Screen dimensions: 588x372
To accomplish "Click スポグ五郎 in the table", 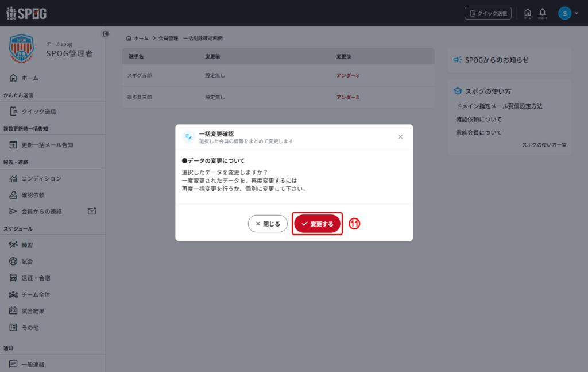I will click(x=140, y=75).
